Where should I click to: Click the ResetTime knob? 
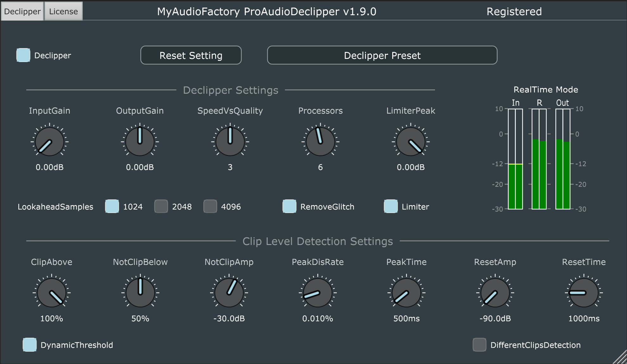tap(584, 293)
